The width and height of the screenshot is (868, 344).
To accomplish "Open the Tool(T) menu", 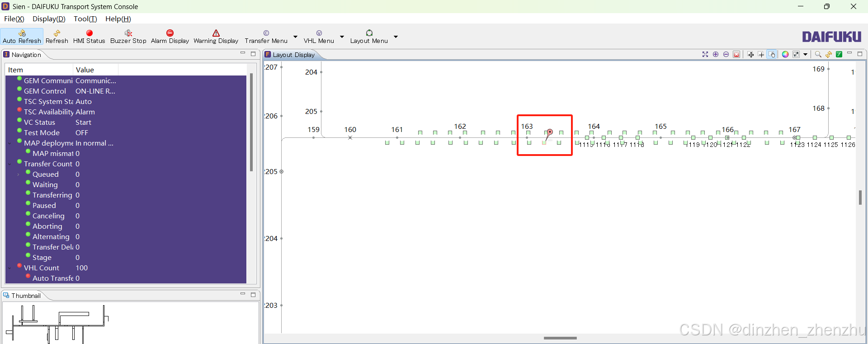I will (85, 19).
